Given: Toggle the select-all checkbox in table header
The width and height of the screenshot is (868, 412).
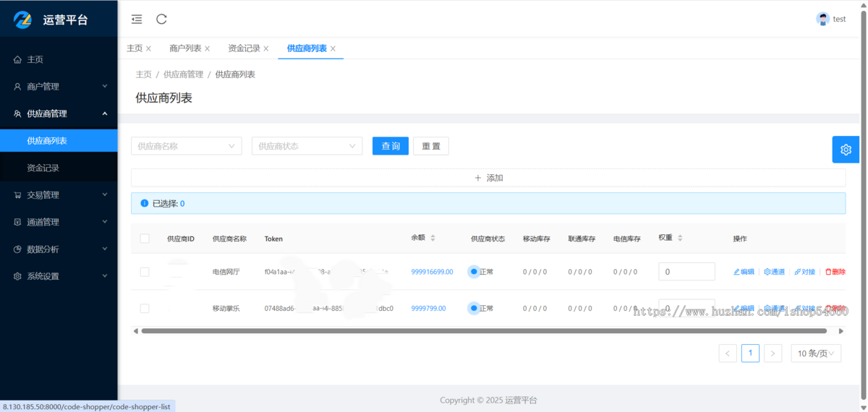Looking at the screenshot, I should (x=145, y=239).
